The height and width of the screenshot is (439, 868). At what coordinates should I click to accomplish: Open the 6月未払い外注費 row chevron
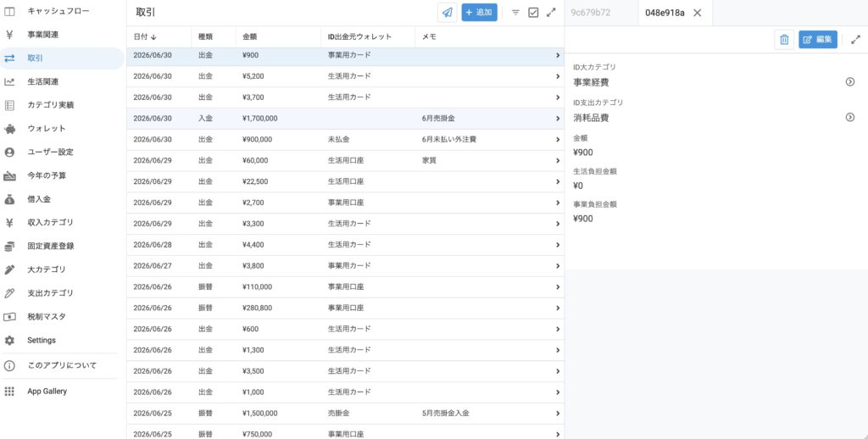click(x=558, y=140)
